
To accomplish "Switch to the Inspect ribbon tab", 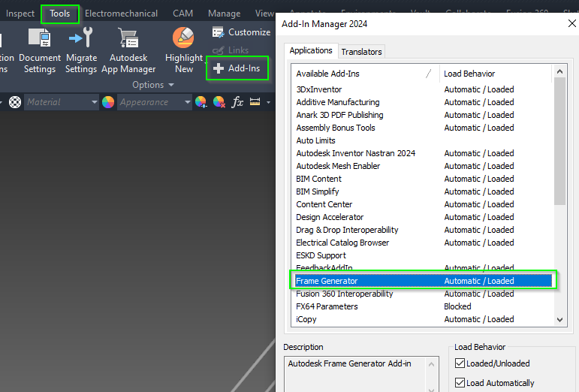I will click(x=20, y=14).
